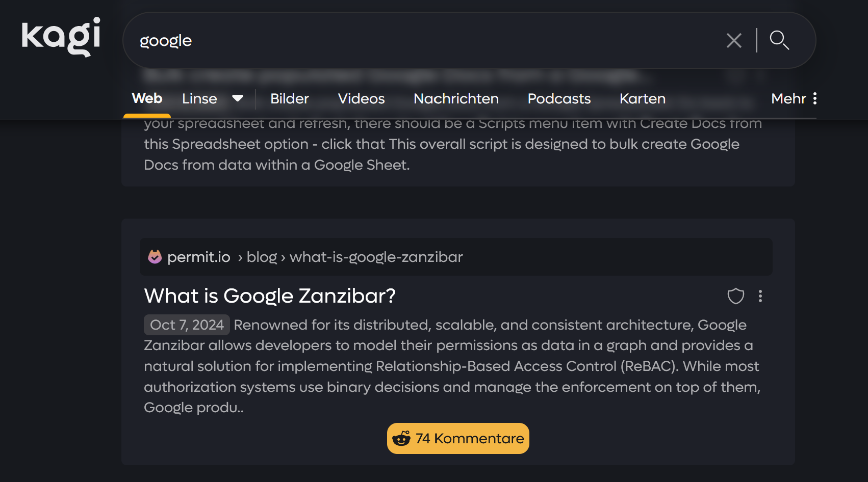Open the Mehr more-options menu
Viewport: 868px width, 482px height.
tap(794, 98)
